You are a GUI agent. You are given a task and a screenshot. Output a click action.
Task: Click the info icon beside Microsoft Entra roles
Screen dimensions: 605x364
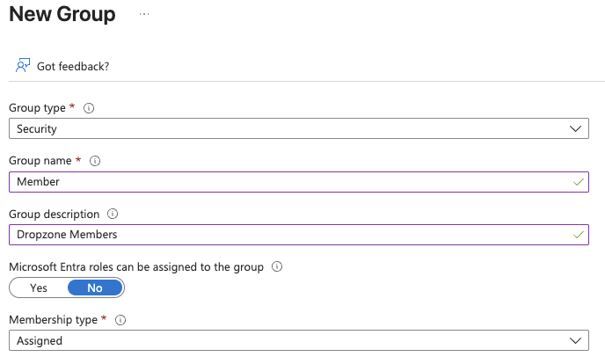click(277, 266)
